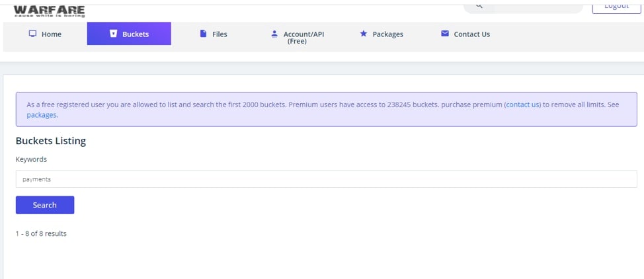
Task: Follow the 'contact us' link in notice
Action: pos(523,104)
